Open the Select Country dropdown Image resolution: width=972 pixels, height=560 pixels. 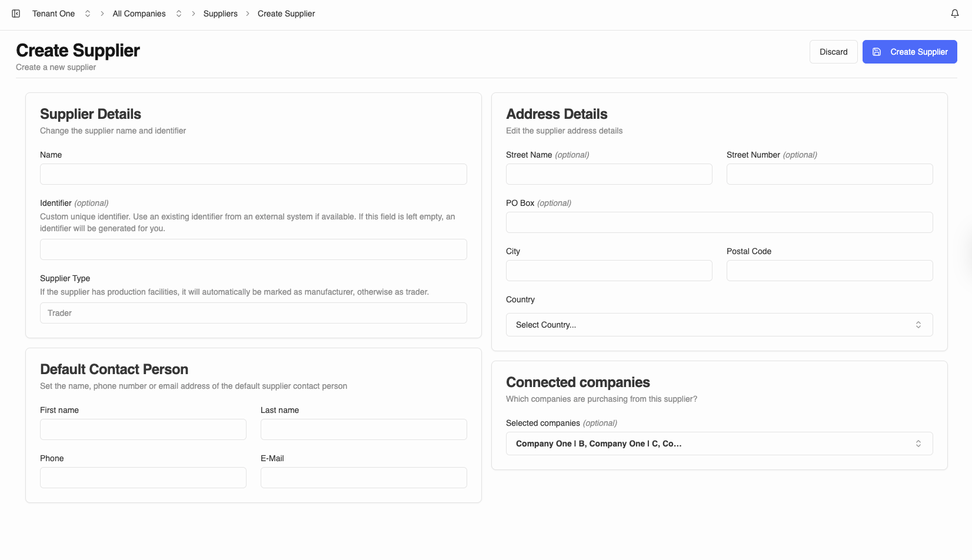(x=718, y=325)
